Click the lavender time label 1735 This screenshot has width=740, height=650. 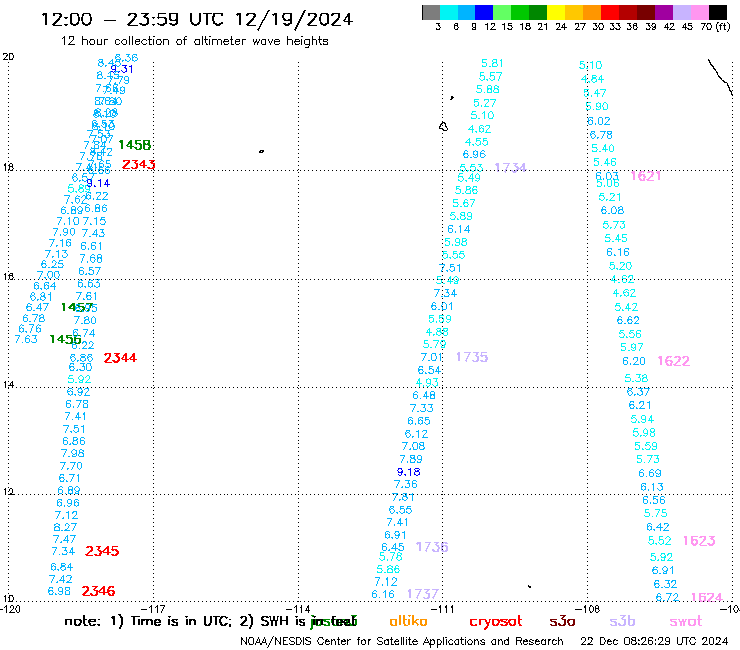pos(472,357)
